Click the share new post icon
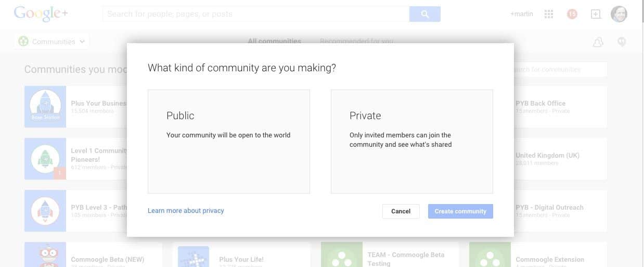 click(x=596, y=14)
